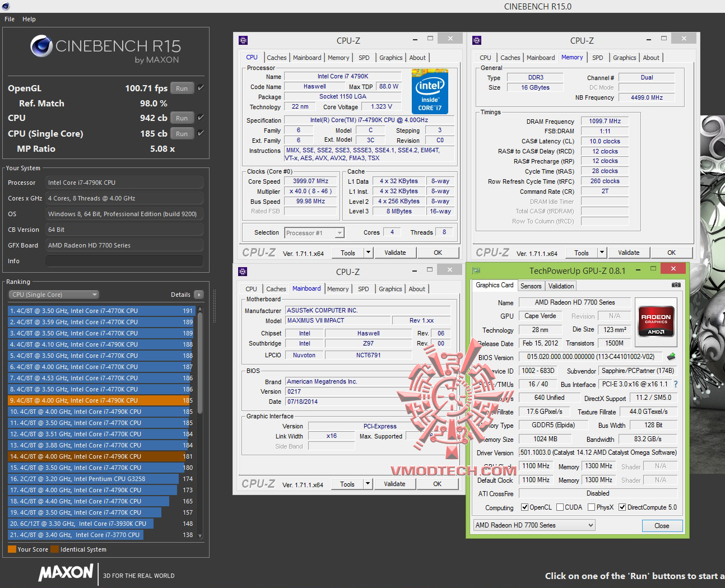The image size is (725, 588).
Task: Toggle the CUDA checkbox in GPU-Z
Action: click(x=560, y=507)
